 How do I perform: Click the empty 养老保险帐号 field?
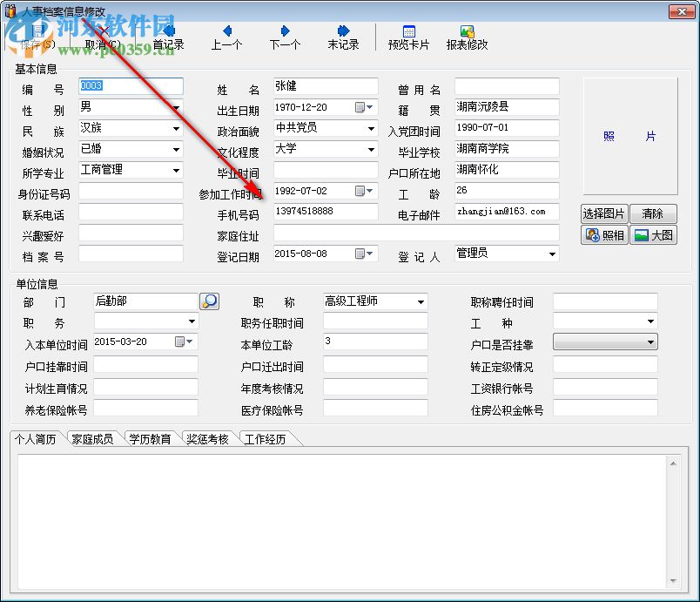click(x=145, y=409)
